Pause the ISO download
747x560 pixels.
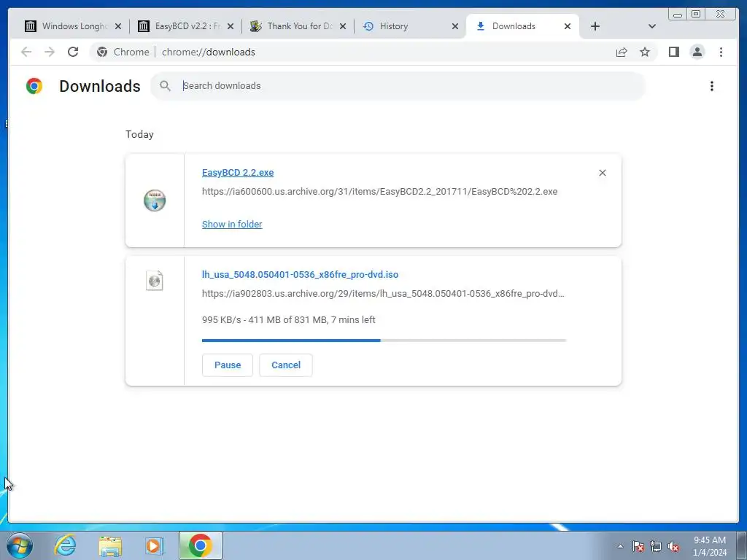(228, 365)
